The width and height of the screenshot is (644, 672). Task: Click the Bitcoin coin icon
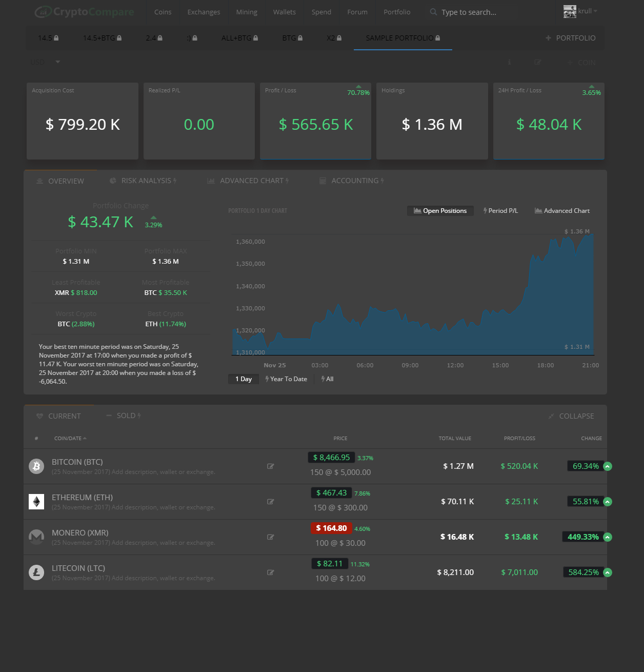coord(36,466)
